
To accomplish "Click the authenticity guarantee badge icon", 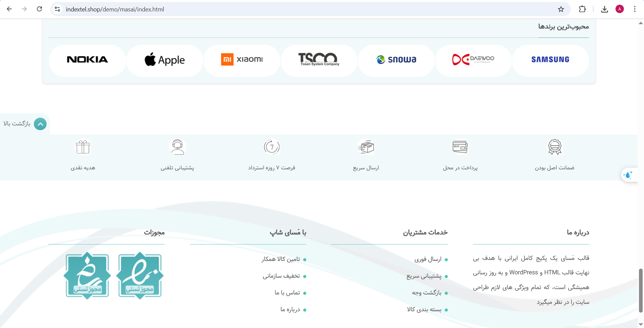I will tap(555, 147).
